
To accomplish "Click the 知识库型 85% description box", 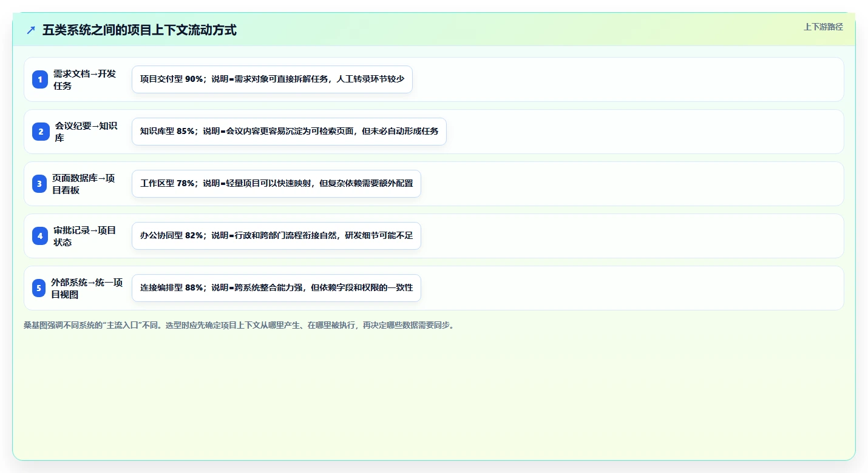I will click(x=289, y=132).
